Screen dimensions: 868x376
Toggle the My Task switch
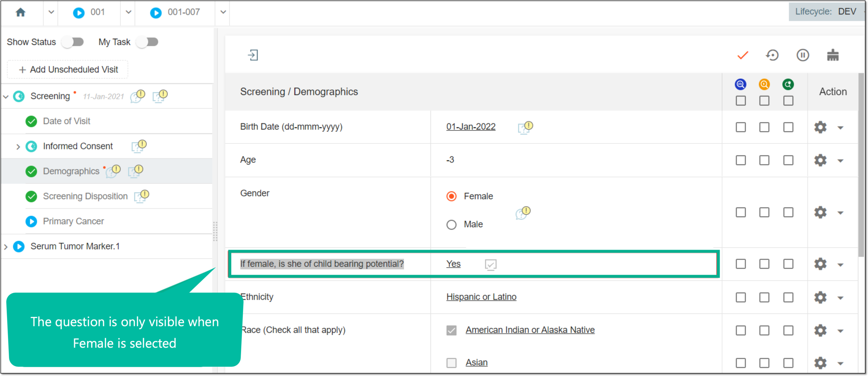(x=147, y=42)
